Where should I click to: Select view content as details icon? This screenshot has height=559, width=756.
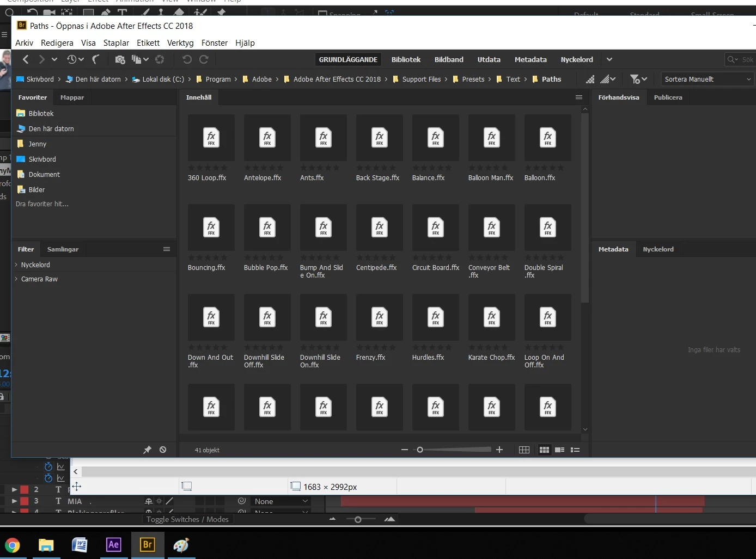click(x=559, y=450)
